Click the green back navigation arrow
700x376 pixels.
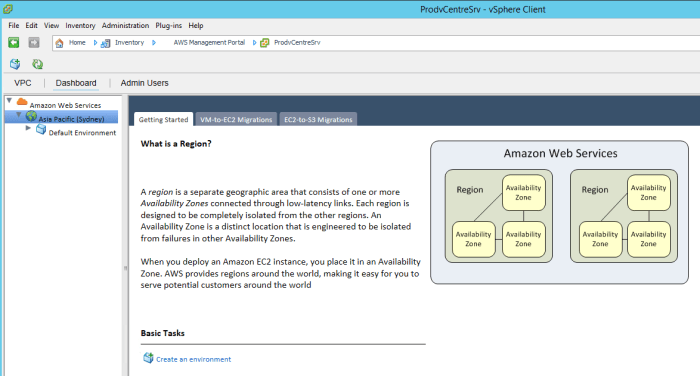13,42
